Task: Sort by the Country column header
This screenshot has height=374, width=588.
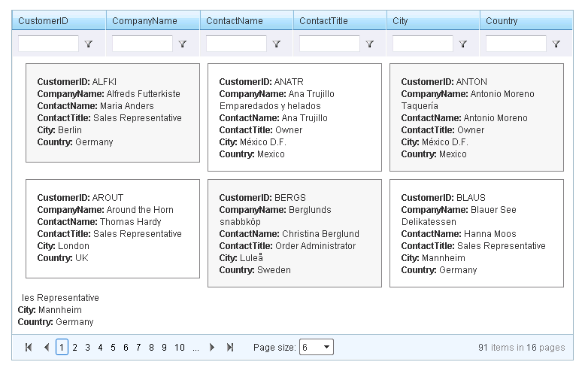Action: (x=502, y=21)
